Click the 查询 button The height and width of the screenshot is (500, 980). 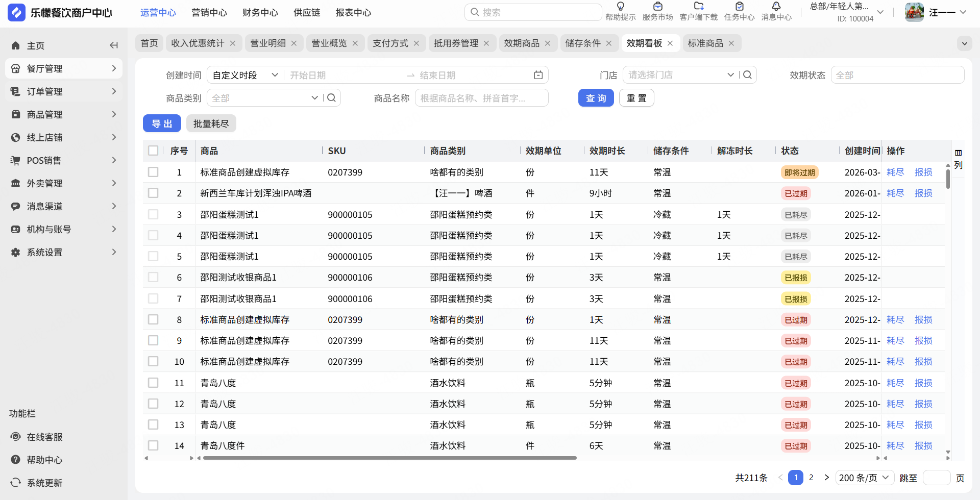pyautogui.click(x=596, y=98)
